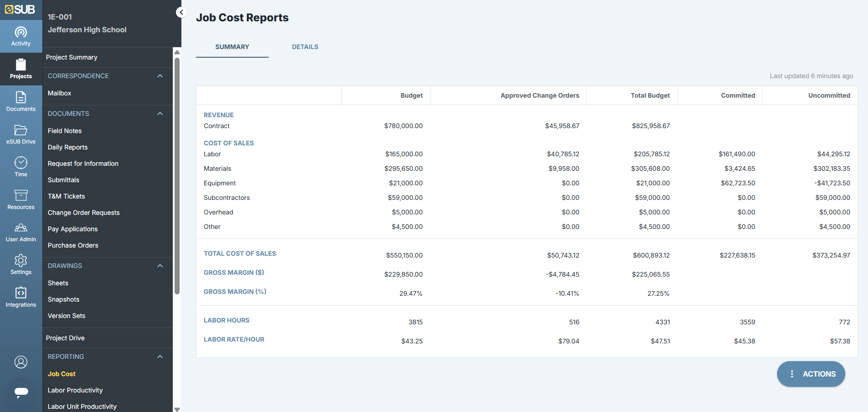Screen dimensions: 868x412
Task: Open the Resources section icon
Action: click(21, 199)
